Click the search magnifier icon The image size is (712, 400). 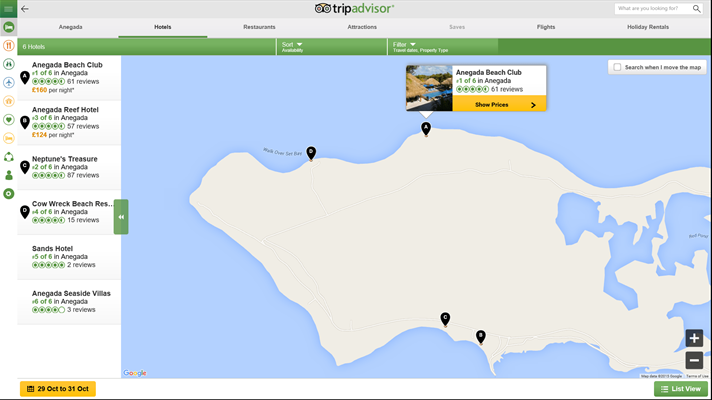click(x=696, y=9)
